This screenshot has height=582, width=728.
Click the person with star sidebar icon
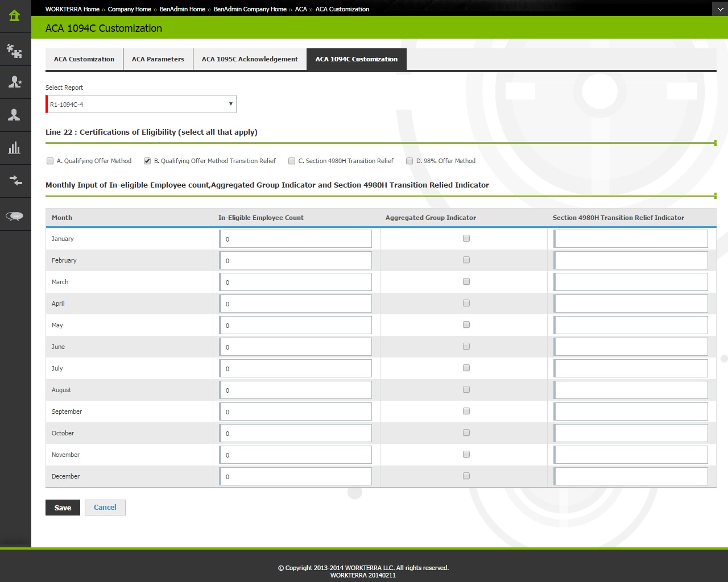(x=15, y=82)
